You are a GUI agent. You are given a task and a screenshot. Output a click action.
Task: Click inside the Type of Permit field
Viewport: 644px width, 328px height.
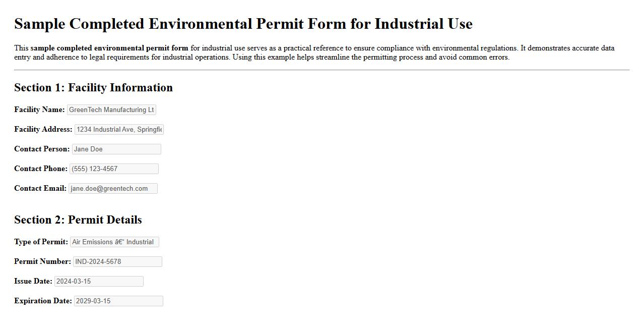tap(114, 242)
